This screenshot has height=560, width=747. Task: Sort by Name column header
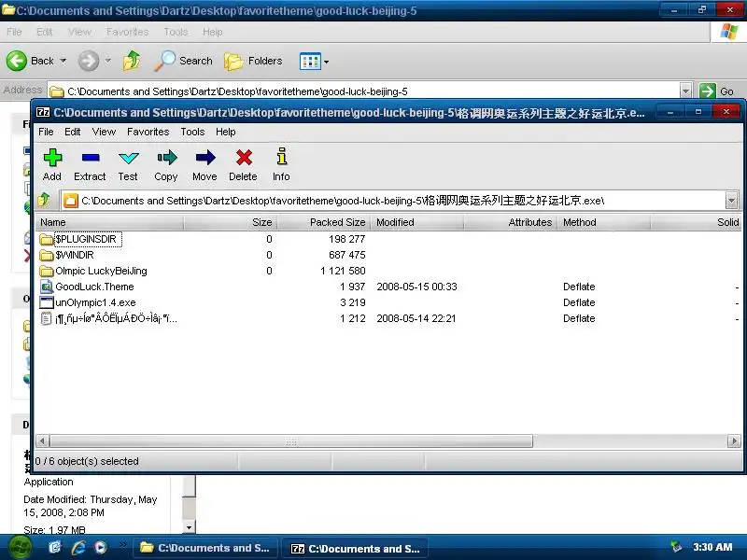109,222
